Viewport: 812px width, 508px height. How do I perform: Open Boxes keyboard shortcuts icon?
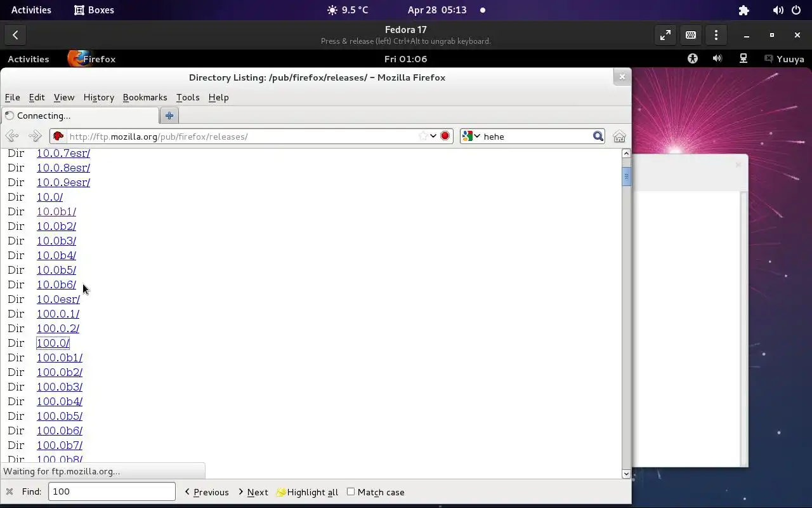690,36
